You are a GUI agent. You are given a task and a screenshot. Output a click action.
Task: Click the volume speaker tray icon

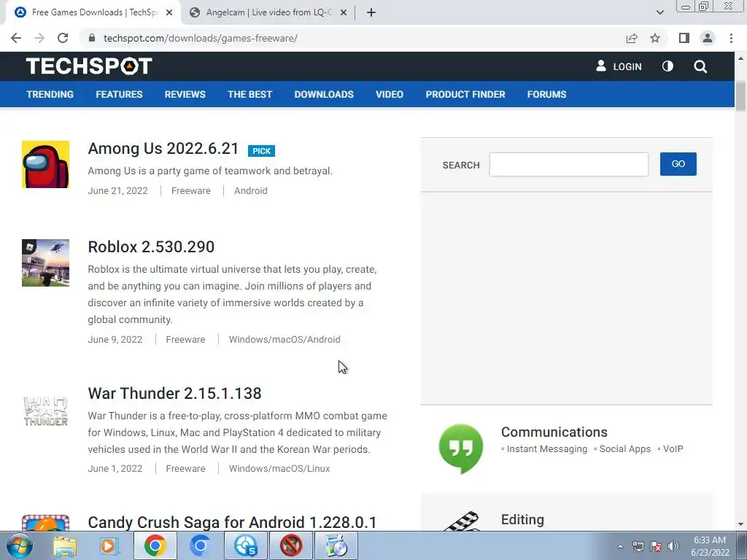[673, 546]
